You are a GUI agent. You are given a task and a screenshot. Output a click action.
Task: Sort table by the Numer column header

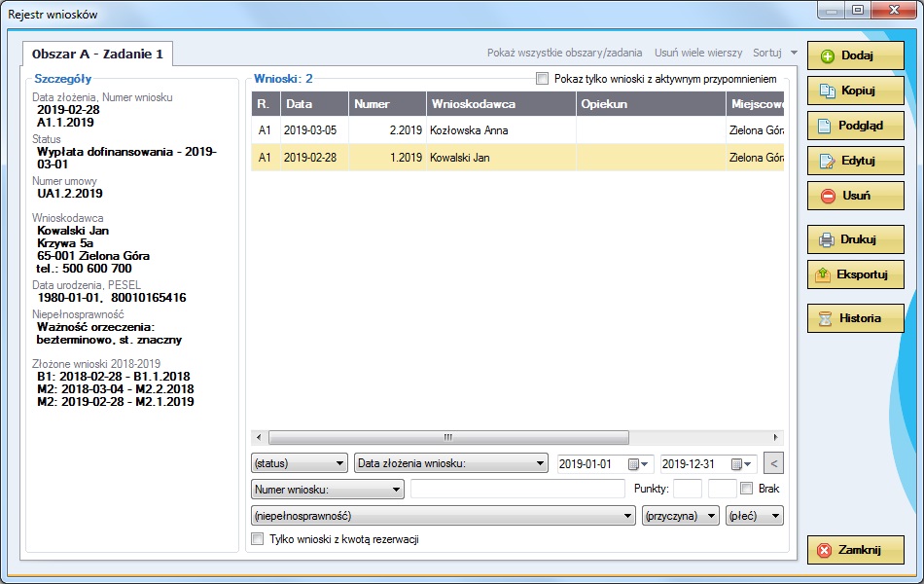(x=387, y=104)
